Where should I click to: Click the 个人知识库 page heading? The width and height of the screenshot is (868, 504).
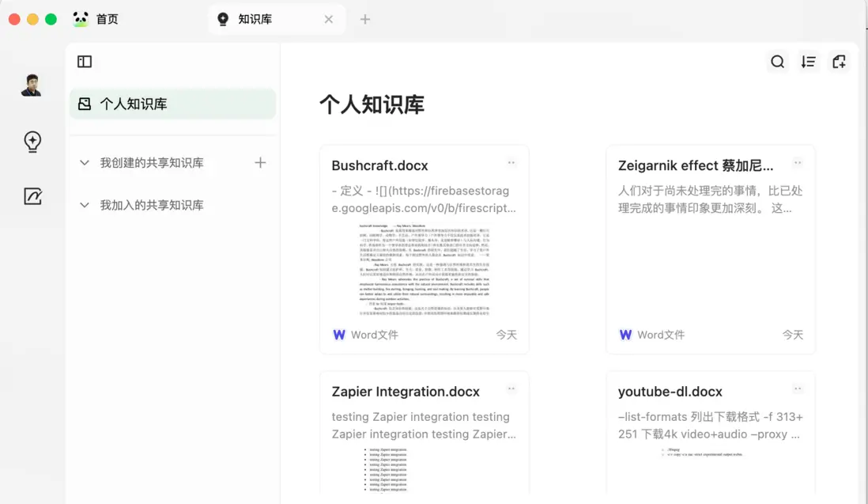click(x=372, y=104)
